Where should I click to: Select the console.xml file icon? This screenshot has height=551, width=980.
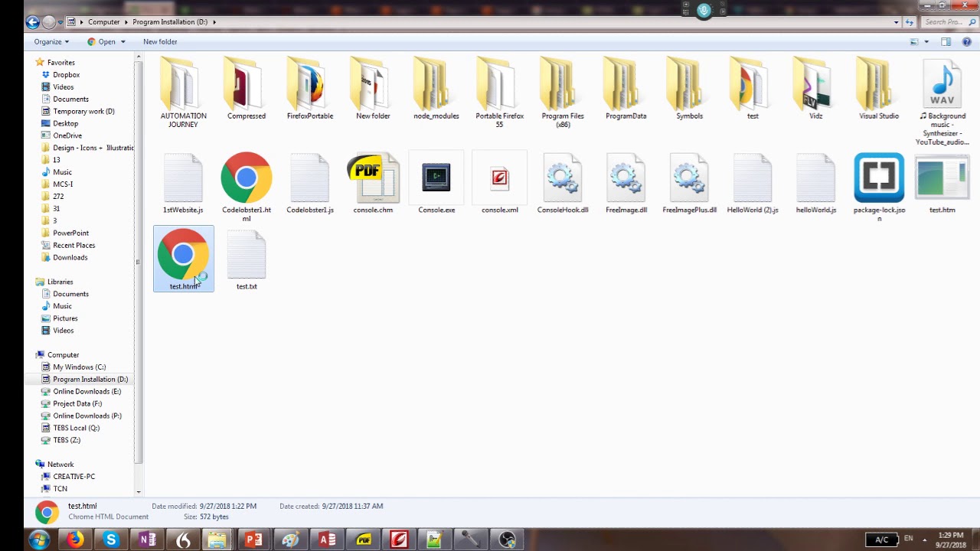coord(500,178)
